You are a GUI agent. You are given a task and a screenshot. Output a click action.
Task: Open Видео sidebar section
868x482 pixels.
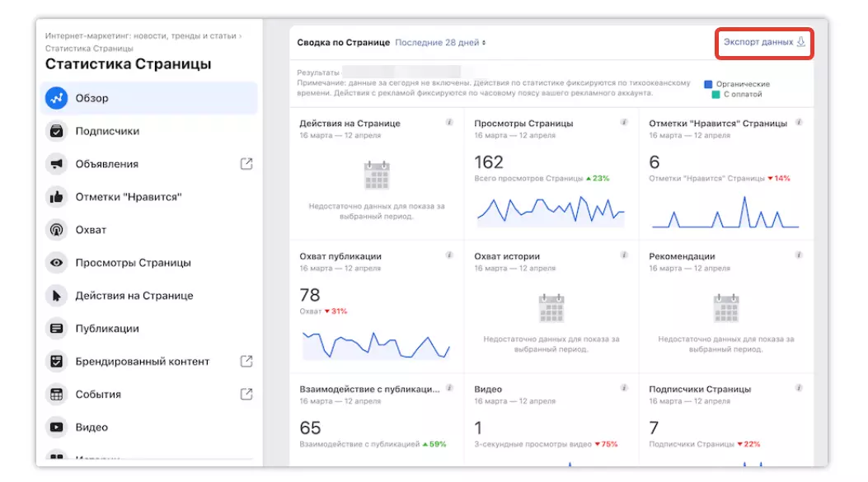tap(149, 428)
